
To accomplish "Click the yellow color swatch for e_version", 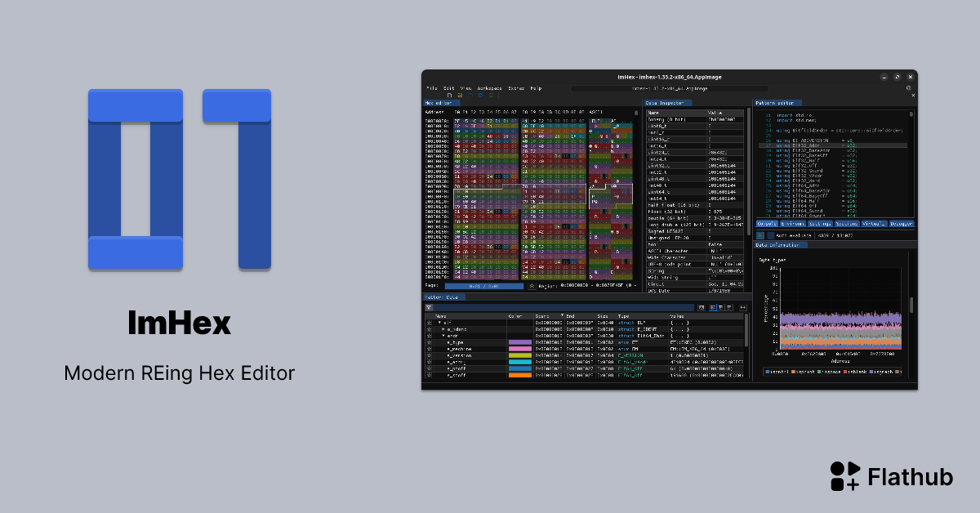I will 520,355.
